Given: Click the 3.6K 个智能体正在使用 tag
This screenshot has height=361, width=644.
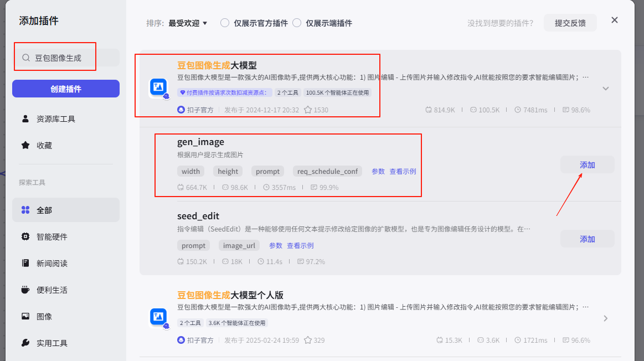Looking at the screenshot, I should 237,323.
